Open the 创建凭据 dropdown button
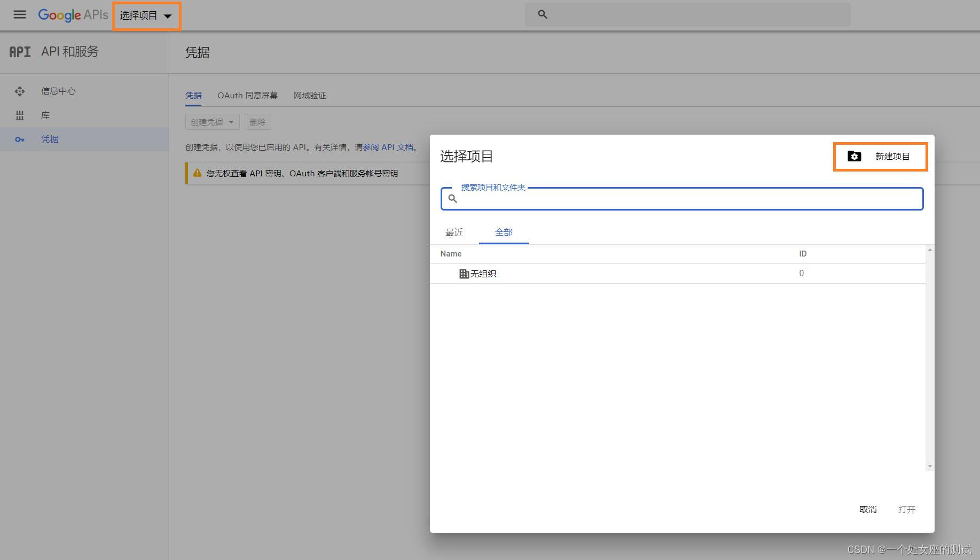The image size is (980, 560). [212, 122]
